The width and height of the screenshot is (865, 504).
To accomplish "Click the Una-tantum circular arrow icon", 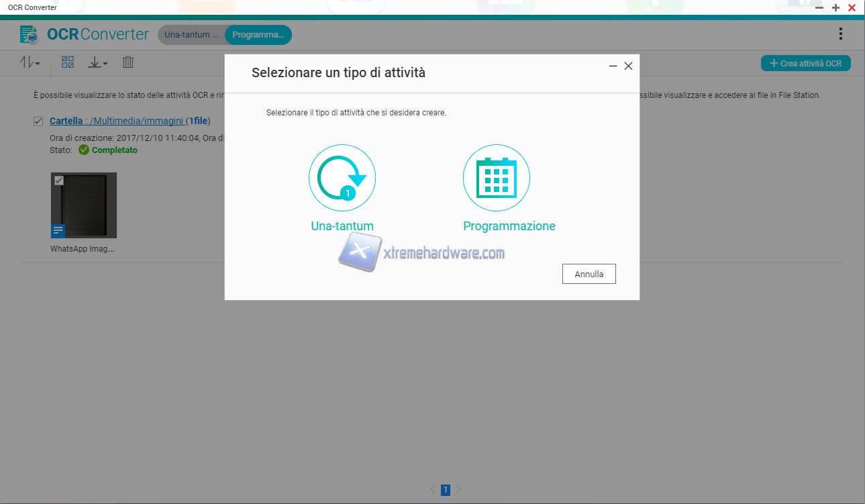I will click(342, 179).
